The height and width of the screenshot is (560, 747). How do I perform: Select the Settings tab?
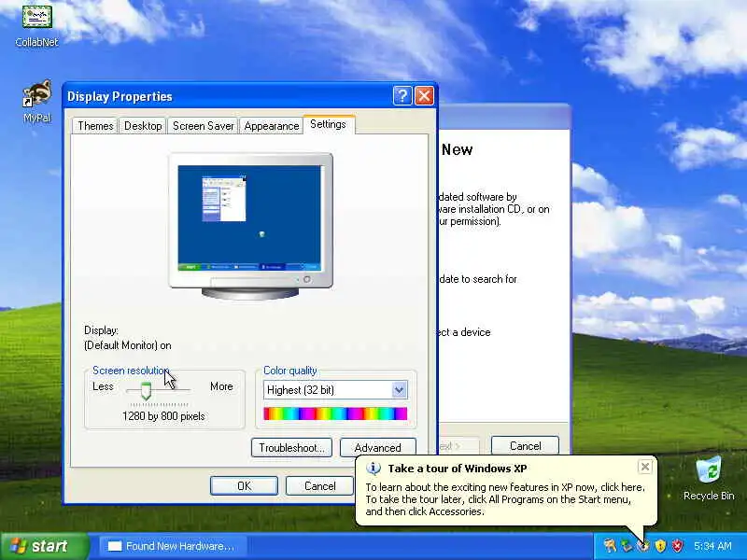point(329,124)
